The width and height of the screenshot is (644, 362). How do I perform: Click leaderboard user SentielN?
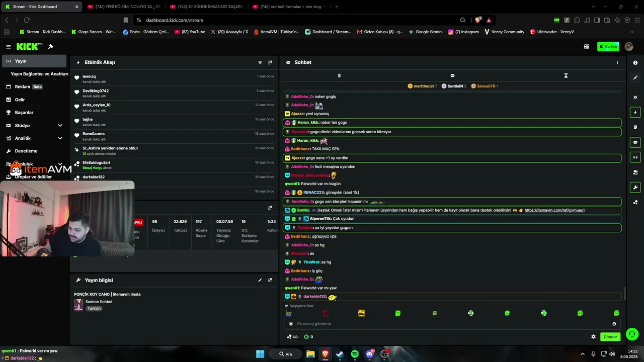coord(455,86)
